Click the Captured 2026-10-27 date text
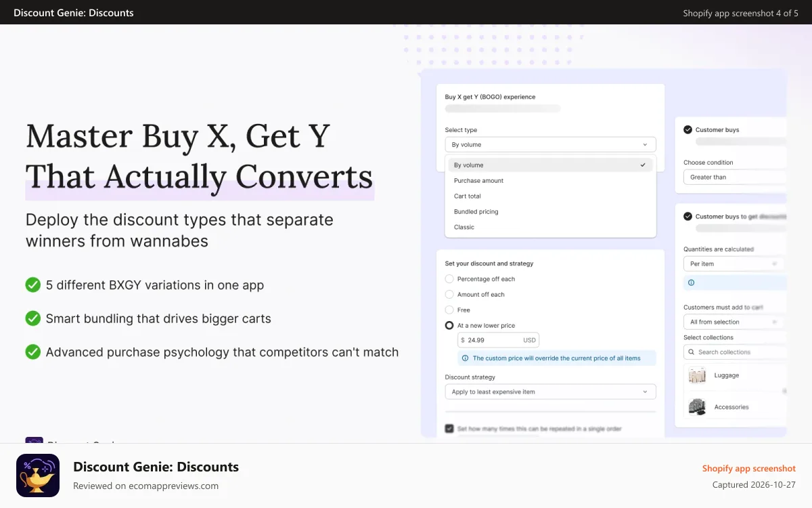This screenshot has width=812, height=508. [x=754, y=485]
